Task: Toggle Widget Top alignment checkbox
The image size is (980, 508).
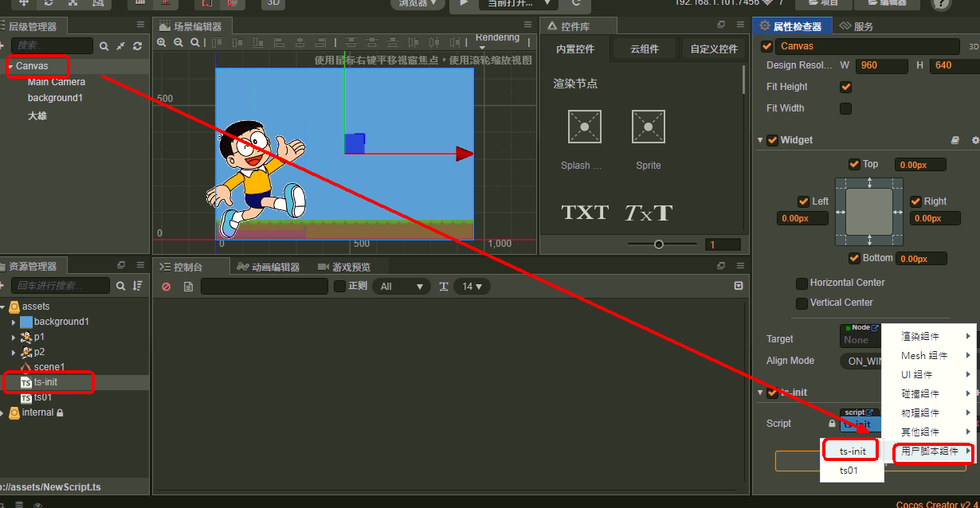Action: (855, 164)
